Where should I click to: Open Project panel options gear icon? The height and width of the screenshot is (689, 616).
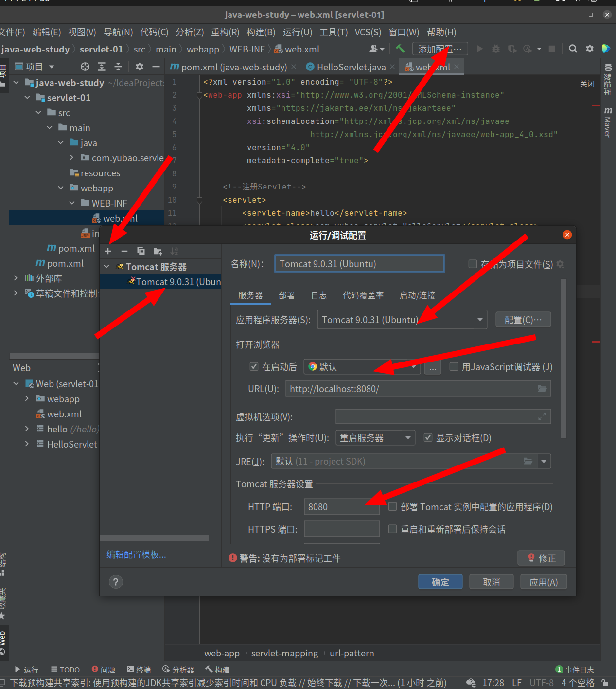click(x=140, y=67)
